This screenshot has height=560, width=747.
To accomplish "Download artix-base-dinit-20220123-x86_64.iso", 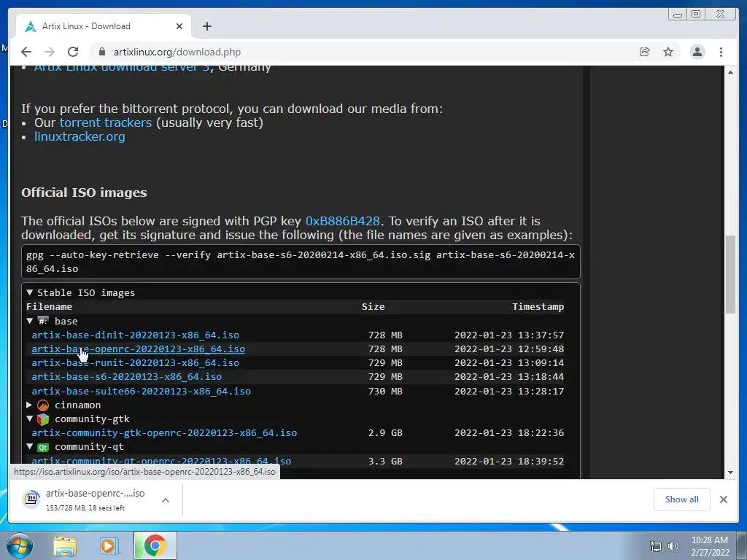I will [135, 335].
